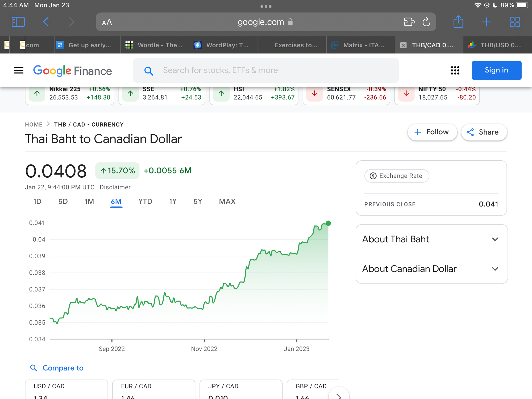Open the Safari sidebar panel icon
The height and width of the screenshot is (399, 532).
tap(18, 22)
